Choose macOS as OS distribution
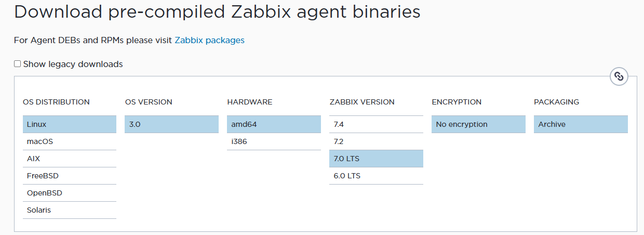This screenshot has height=235, width=644. [70, 141]
